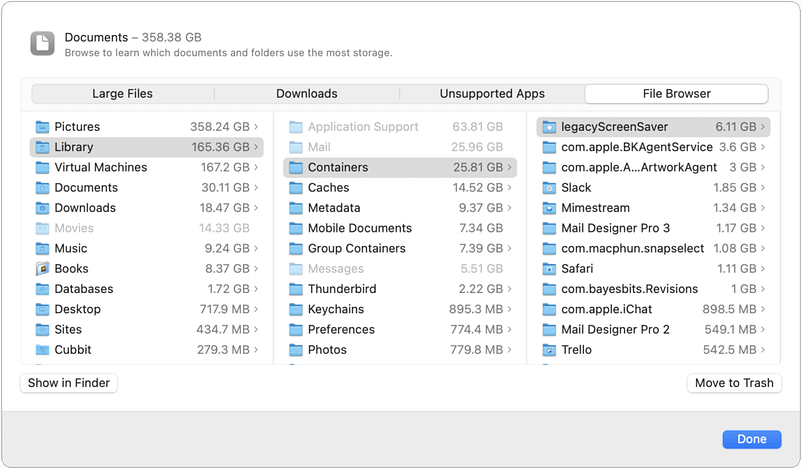Click the Move to Trash button
Image resolution: width=802 pixels, height=469 pixels.
(734, 383)
